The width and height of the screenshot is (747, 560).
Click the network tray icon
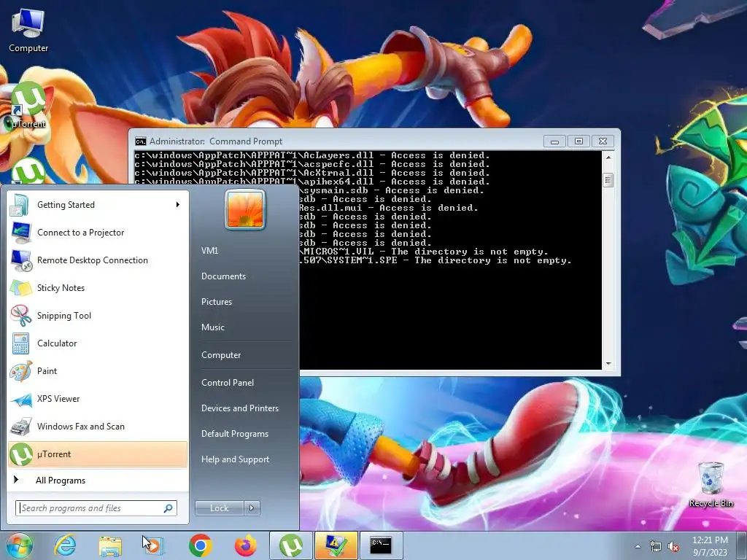click(656, 547)
